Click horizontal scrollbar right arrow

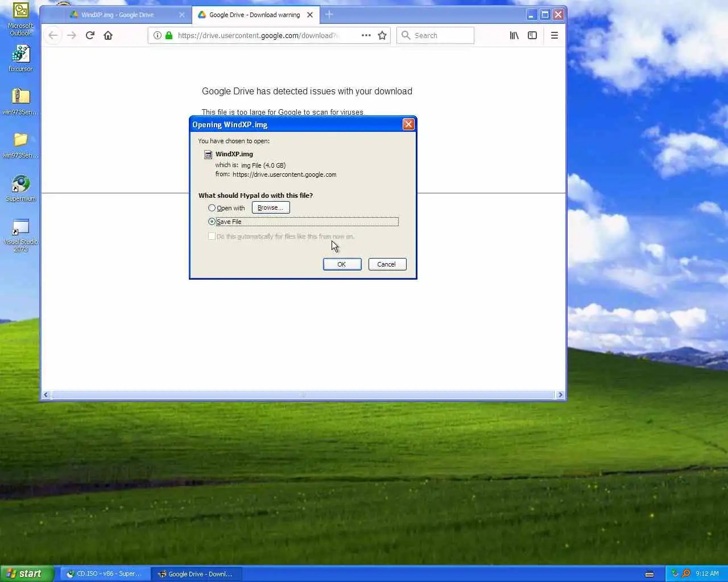click(x=560, y=394)
